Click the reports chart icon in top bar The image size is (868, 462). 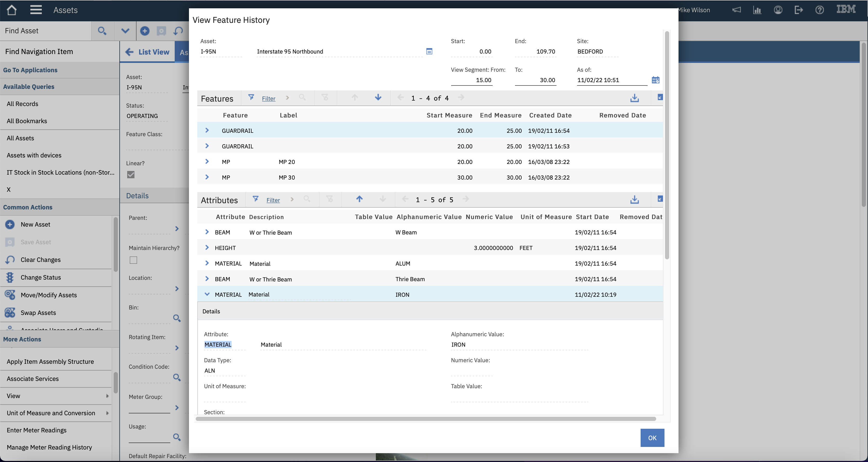click(757, 10)
